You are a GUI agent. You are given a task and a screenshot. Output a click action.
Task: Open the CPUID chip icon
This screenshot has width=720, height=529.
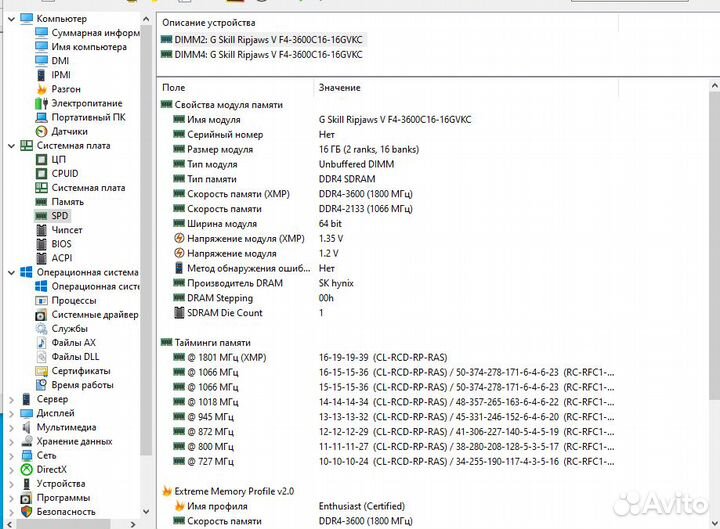(x=41, y=174)
